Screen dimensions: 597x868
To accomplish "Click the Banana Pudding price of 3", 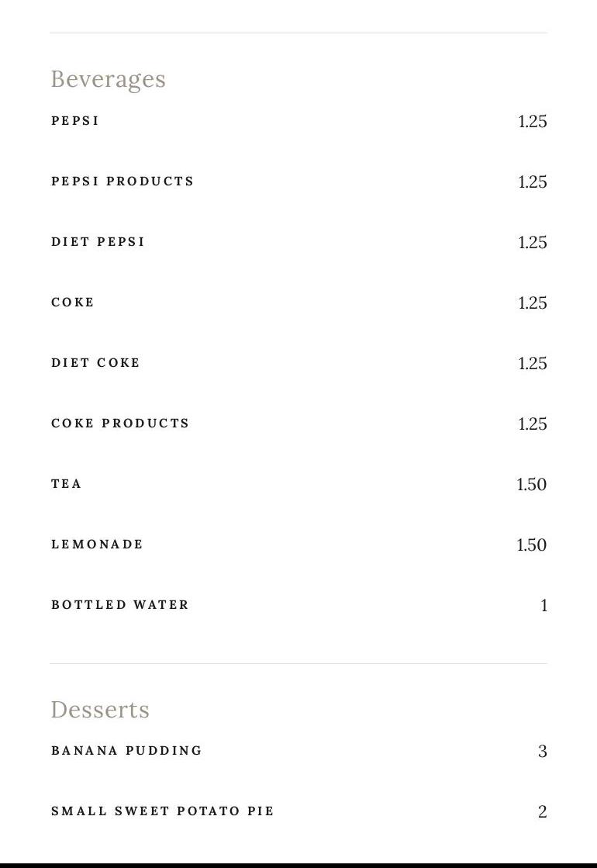I will (x=542, y=752).
